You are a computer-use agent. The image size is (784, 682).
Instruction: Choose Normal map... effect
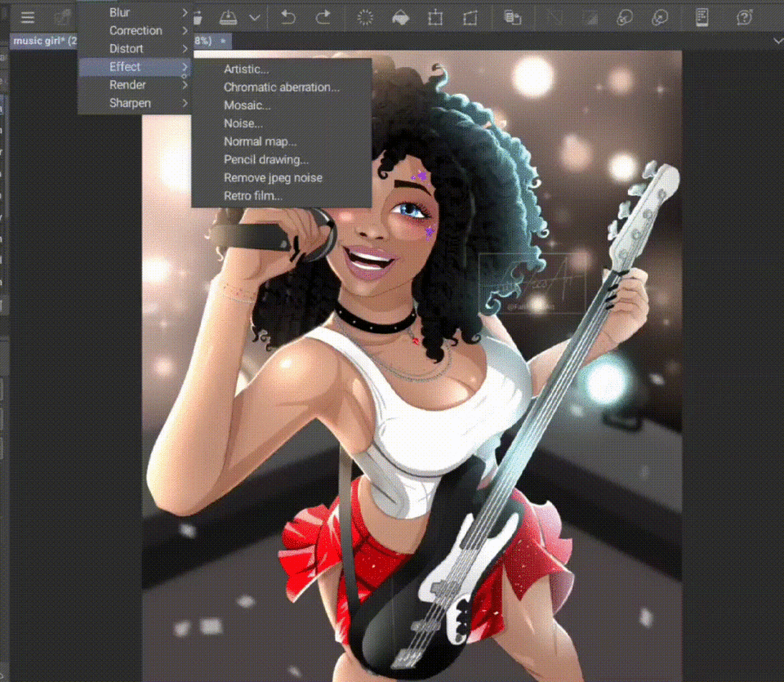[282, 141]
